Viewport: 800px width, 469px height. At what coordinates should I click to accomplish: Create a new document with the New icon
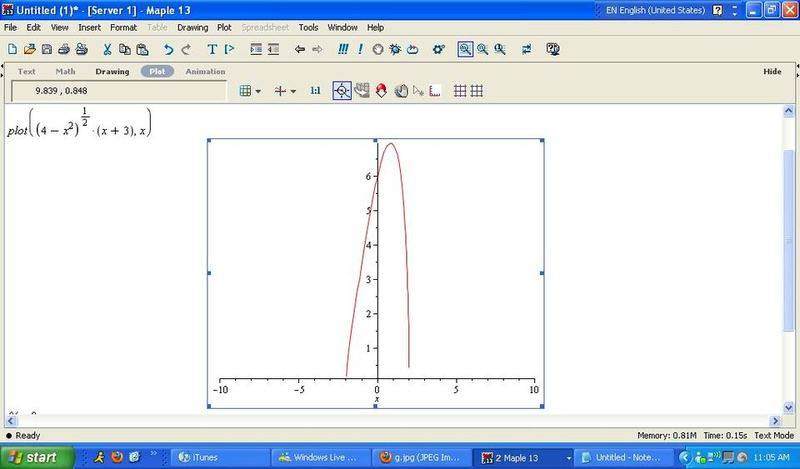coord(13,49)
